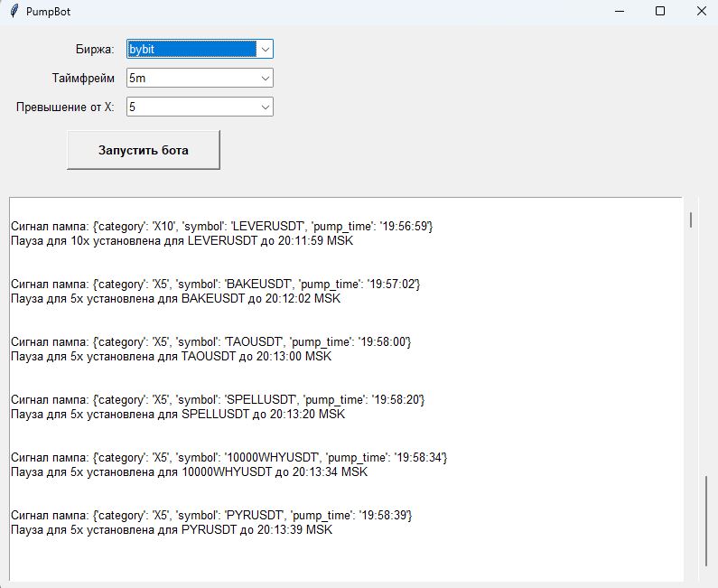Click the PYRUSDT pump signal line

coord(211,515)
